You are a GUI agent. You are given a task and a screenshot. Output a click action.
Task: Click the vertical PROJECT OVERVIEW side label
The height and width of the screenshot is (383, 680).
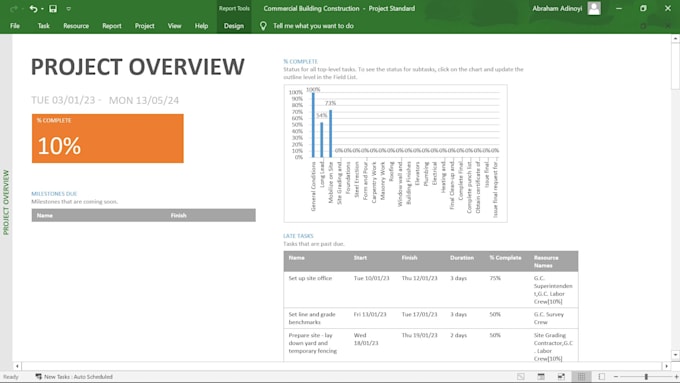pyautogui.click(x=6, y=203)
